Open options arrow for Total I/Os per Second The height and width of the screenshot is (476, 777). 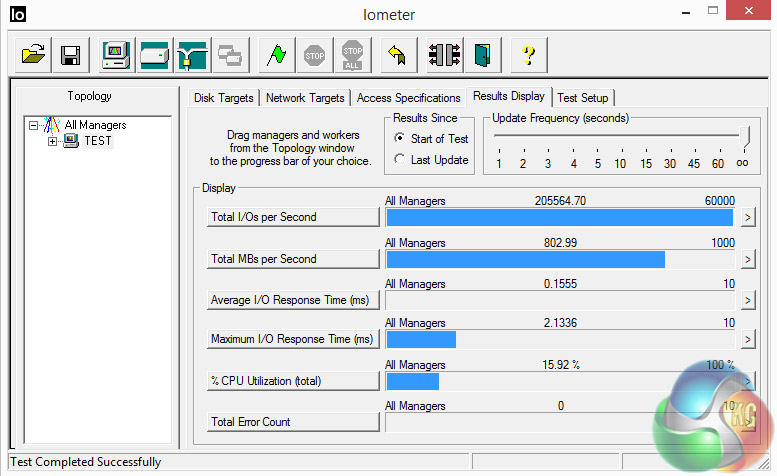click(x=748, y=217)
